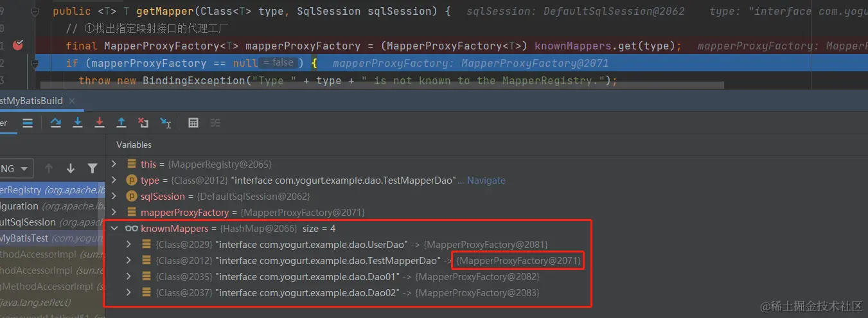Expand the Dao02 map entry
Screen dimensions: 868x318
(129, 293)
